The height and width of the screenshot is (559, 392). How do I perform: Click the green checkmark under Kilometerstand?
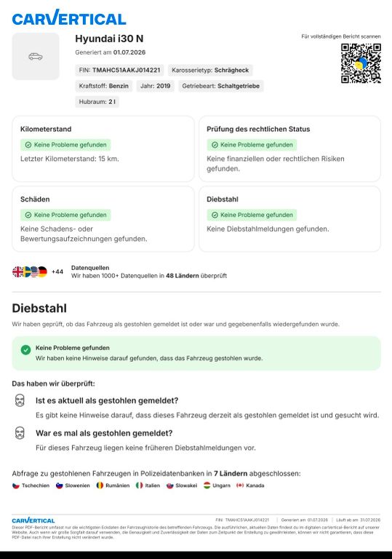pos(28,145)
